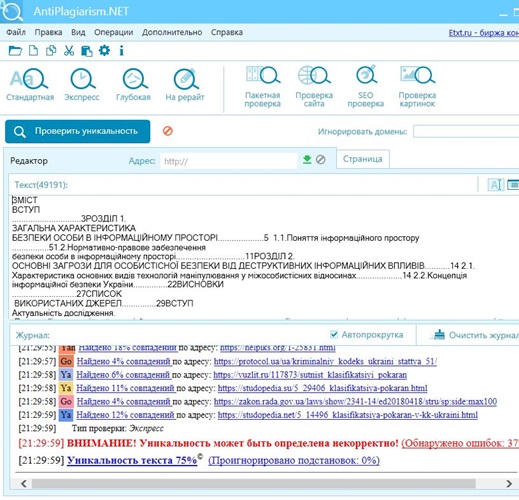The width and height of the screenshot is (519, 500).
Task: Switch to the Страница tab
Action: (x=363, y=159)
